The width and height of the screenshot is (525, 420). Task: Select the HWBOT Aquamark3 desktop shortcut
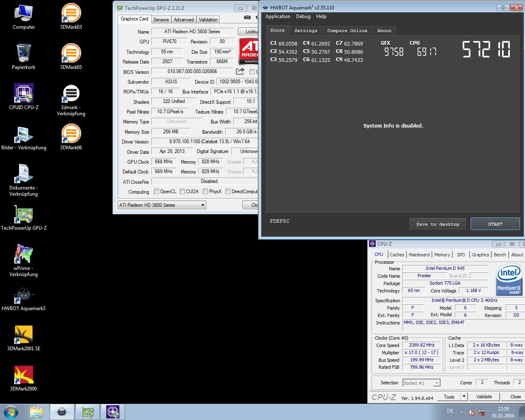point(24,298)
